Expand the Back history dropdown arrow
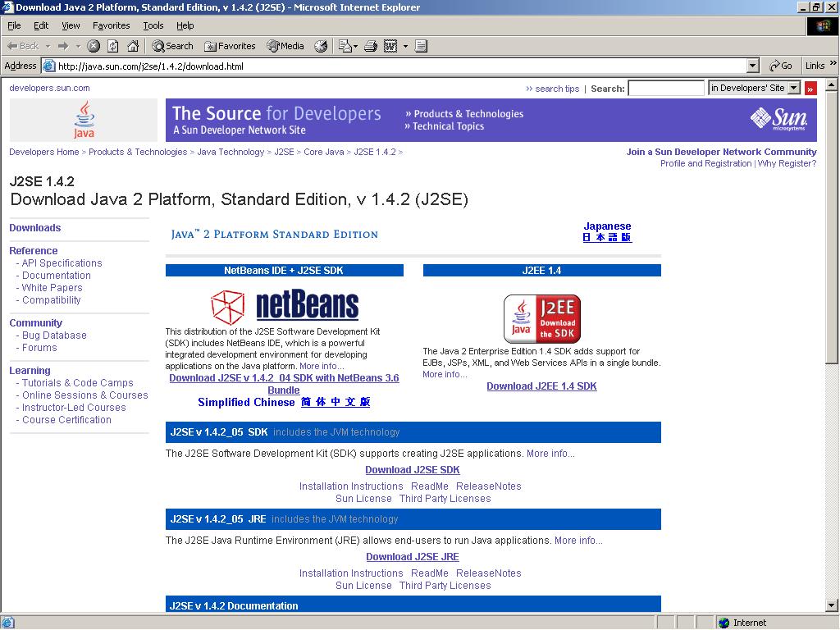 tap(48, 46)
